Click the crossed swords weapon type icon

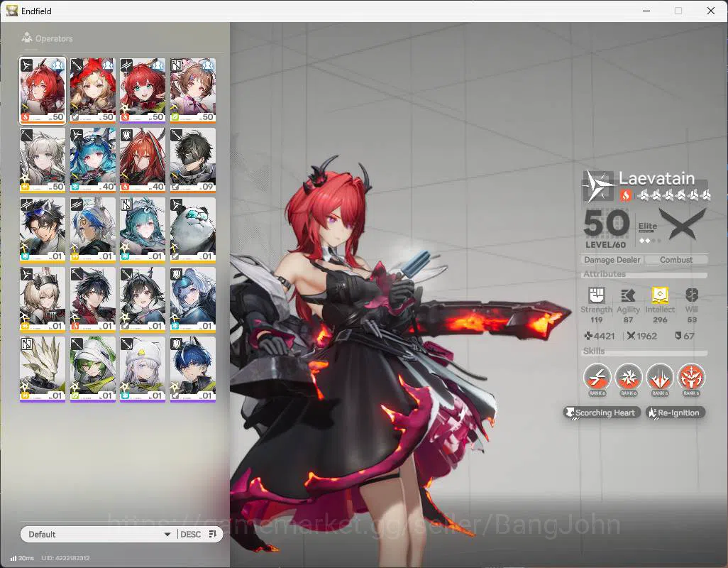(683, 224)
